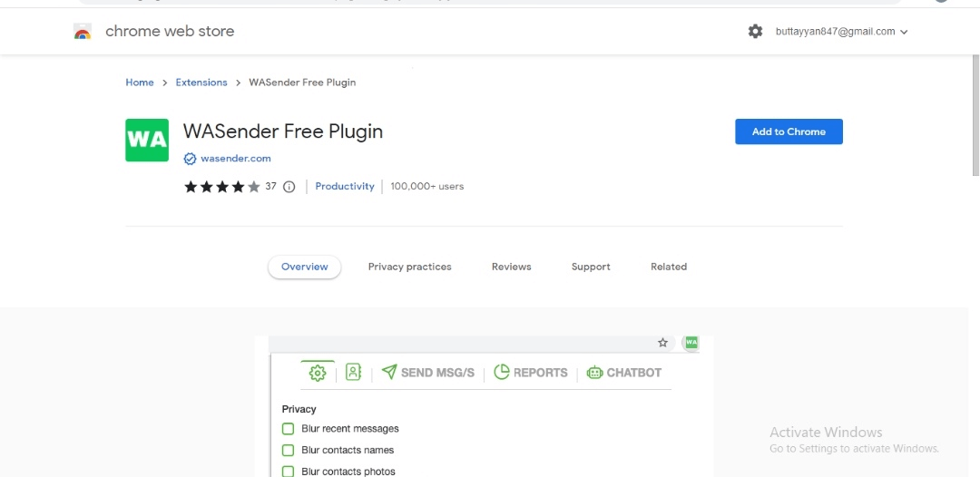Open the wasender.com publisher link
The image size is (980, 477).
coord(236,159)
